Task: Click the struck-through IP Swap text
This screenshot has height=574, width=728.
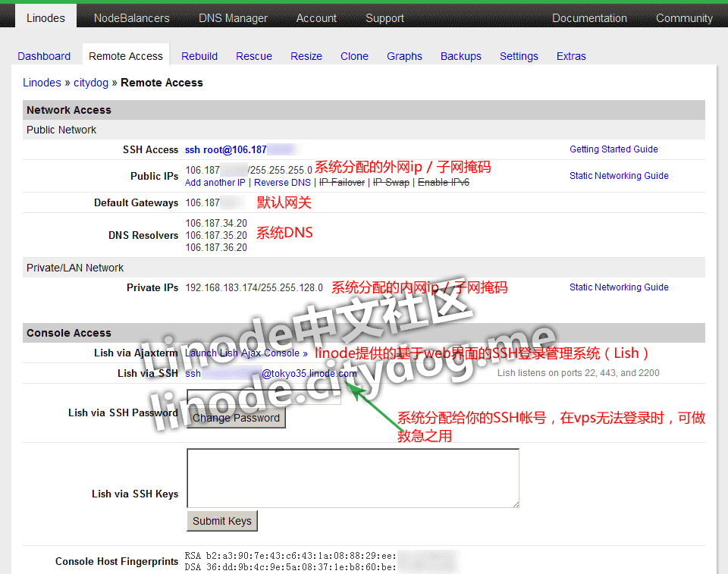Action: click(x=391, y=183)
